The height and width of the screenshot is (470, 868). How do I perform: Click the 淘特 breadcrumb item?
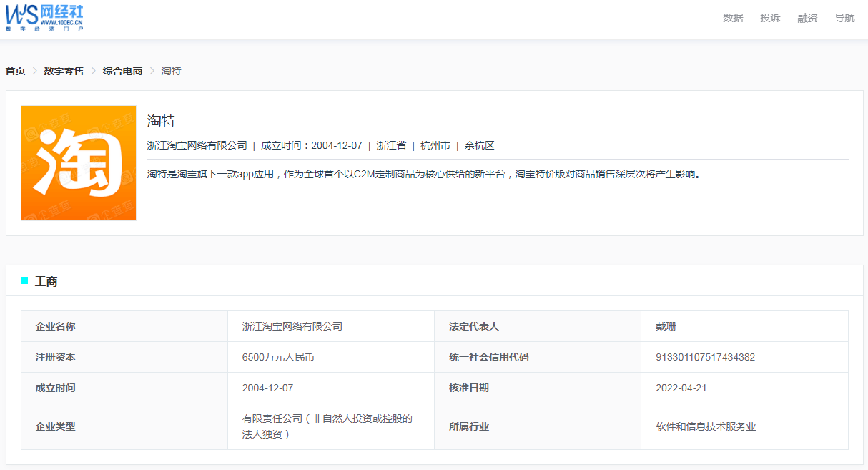(x=172, y=71)
